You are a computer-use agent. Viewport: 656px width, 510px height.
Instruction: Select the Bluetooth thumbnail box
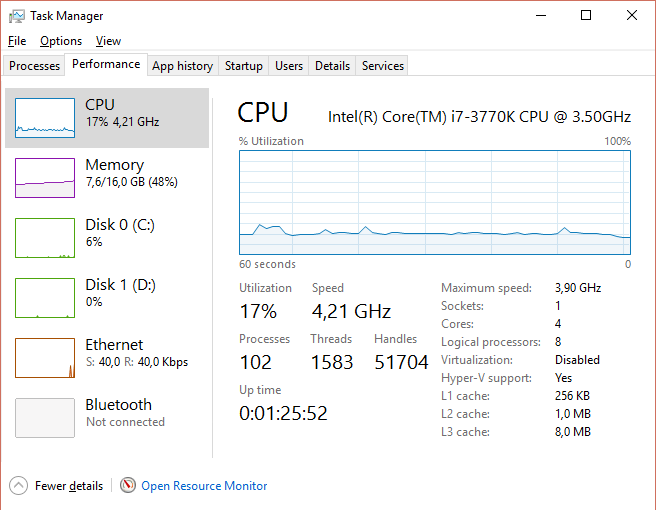tap(45, 418)
